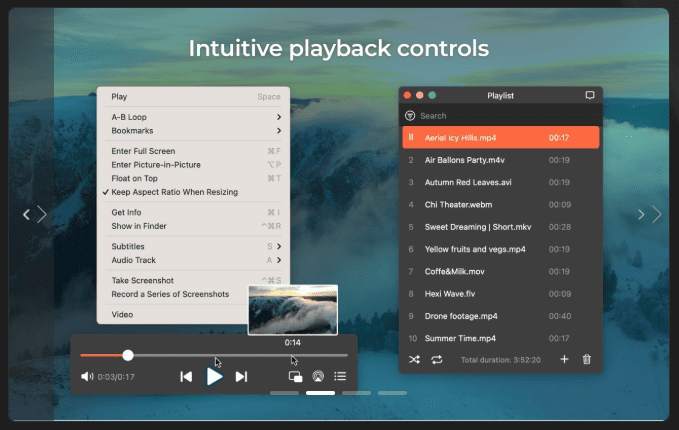The width and height of the screenshot is (679, 430).
Task: Select Aerial Icy Hills.mp4 in playlist
Action: (501, 138)
